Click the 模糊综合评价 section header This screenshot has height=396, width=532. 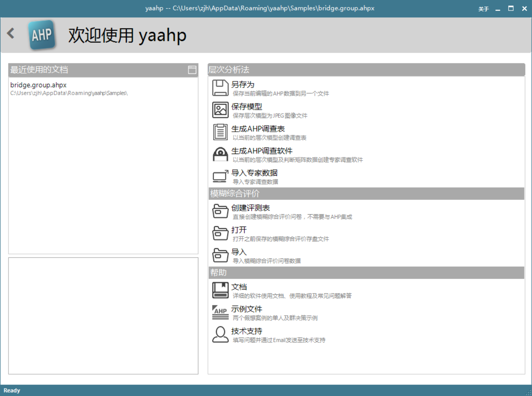tap(366, 193)
